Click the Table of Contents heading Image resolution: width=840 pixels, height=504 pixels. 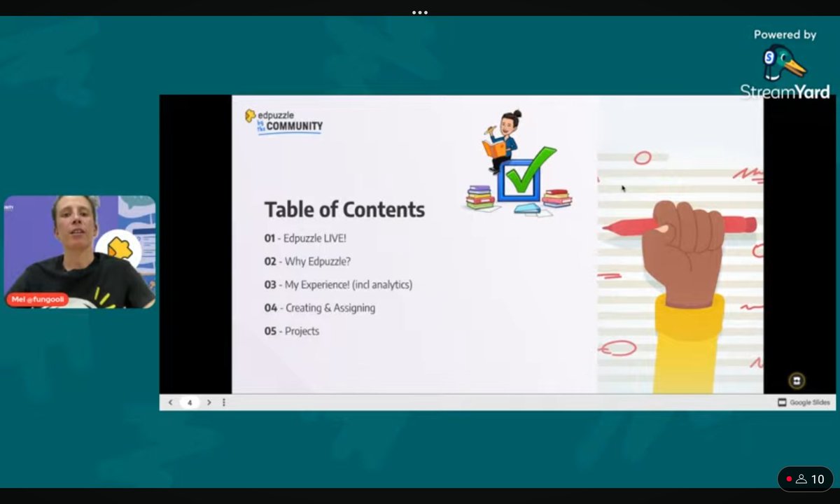pyautogui.click(x=344, y=209)
